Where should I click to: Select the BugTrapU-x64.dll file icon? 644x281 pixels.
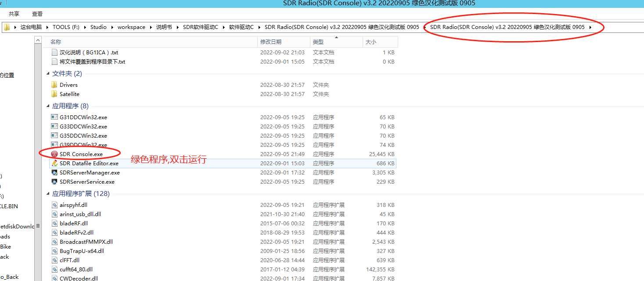54,251
